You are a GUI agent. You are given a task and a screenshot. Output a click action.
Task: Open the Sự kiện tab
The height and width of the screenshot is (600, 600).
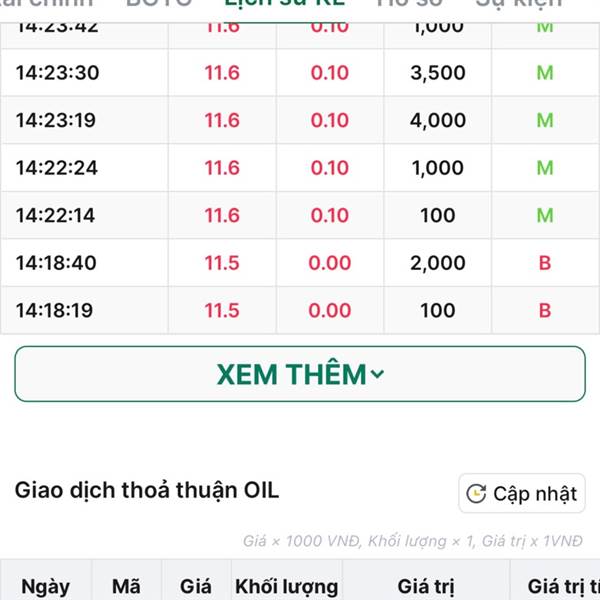[518, 3]
